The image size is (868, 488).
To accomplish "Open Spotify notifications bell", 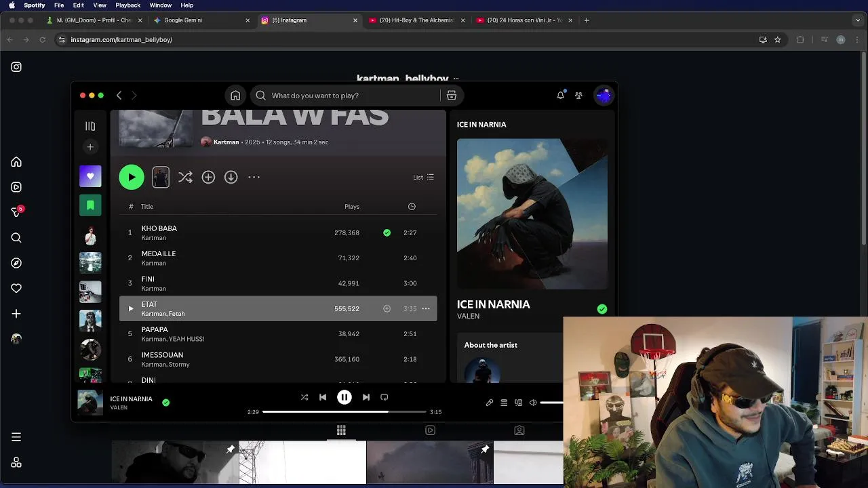I will click(560, 96).
